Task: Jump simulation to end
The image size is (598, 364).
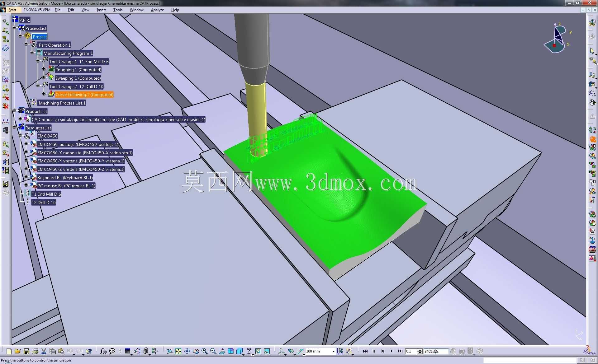Action: [x=400, y=351]
